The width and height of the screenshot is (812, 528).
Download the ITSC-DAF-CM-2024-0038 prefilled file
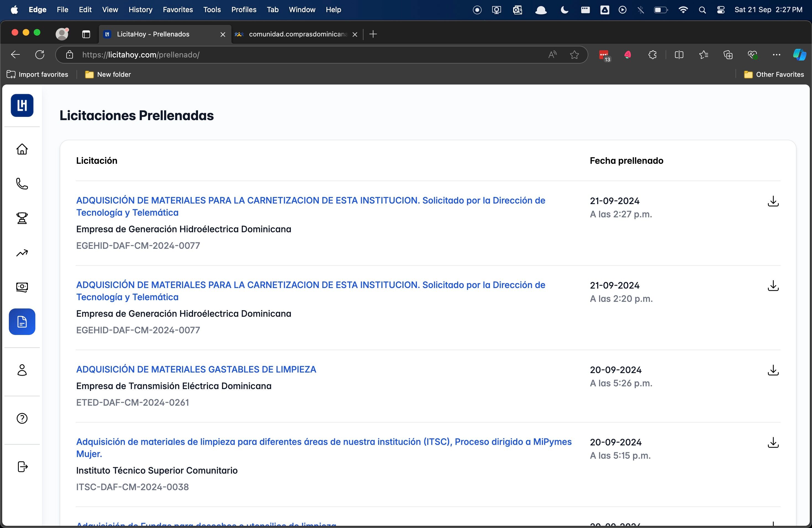pyautogui.click(x=773, y=442)
